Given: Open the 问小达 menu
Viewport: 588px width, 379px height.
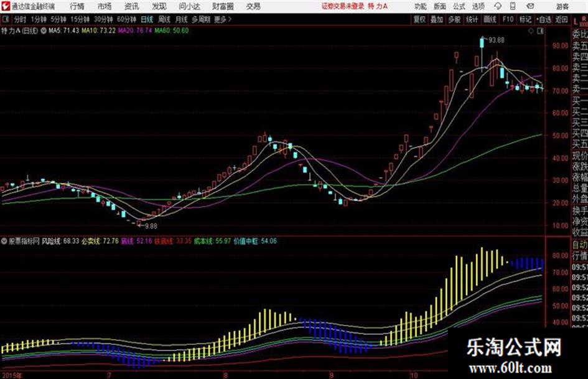Looking at the screenshot, I should pos(189,6).
